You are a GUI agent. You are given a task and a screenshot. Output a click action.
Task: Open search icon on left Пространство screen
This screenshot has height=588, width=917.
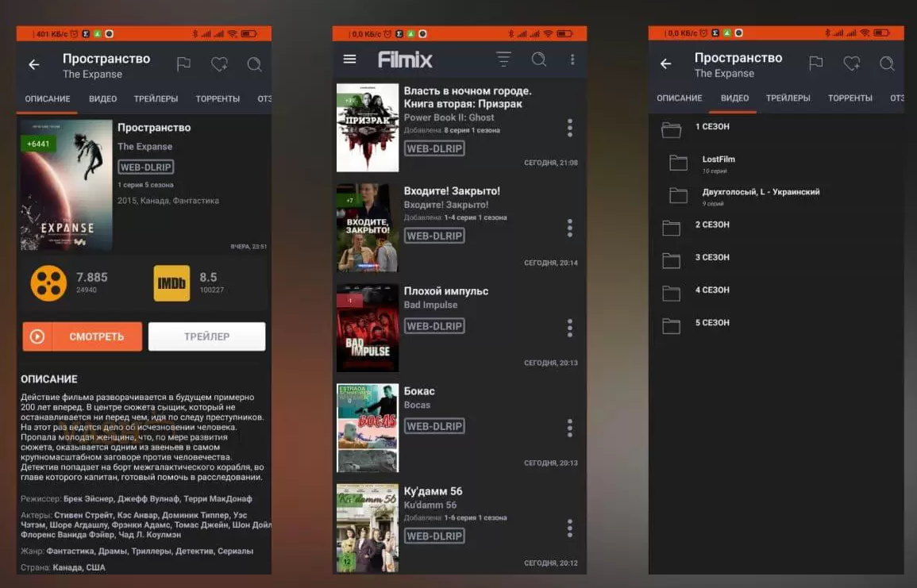click(254, 63)
